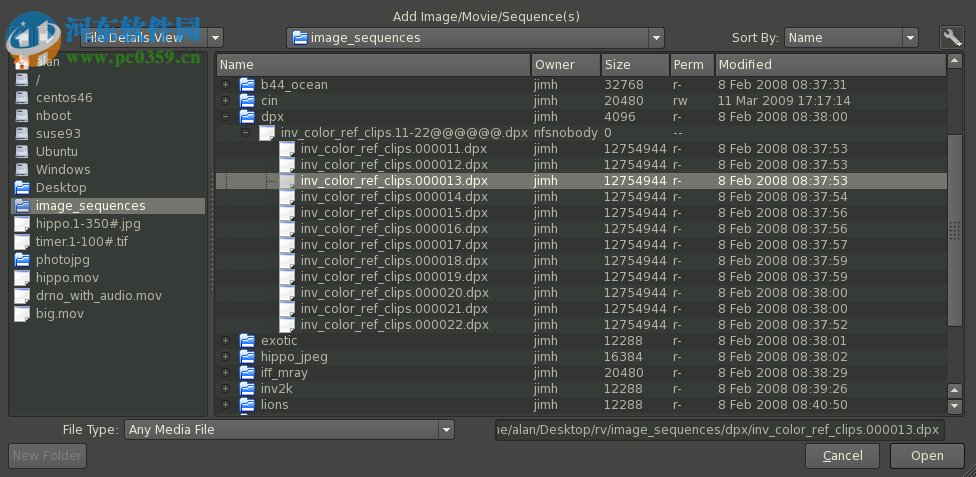This screenshot has height=477, width=976.
Task: Click the file path input field
Action: pyautogui.click(x=720, y=430)
